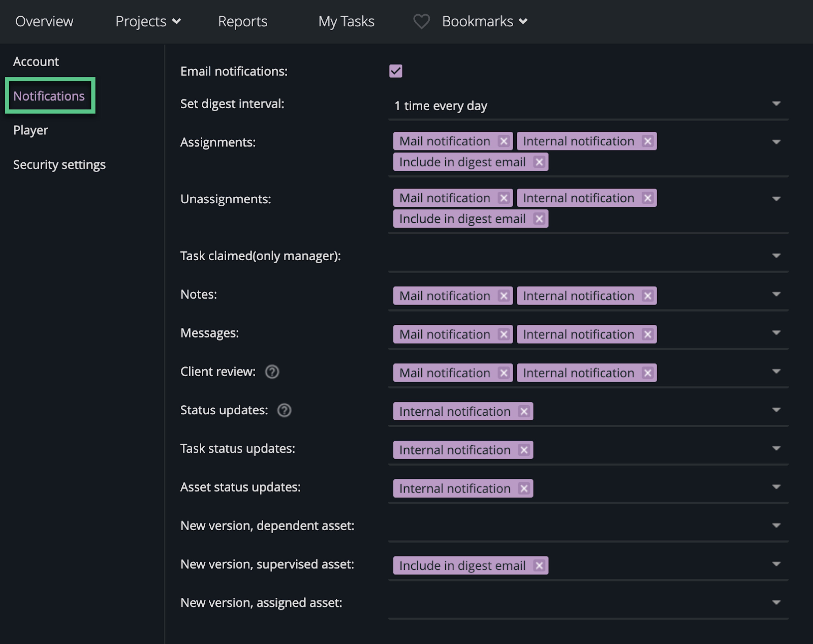Go to the Reports tab
Screen dimensions: 813x644
click(242, 22)
